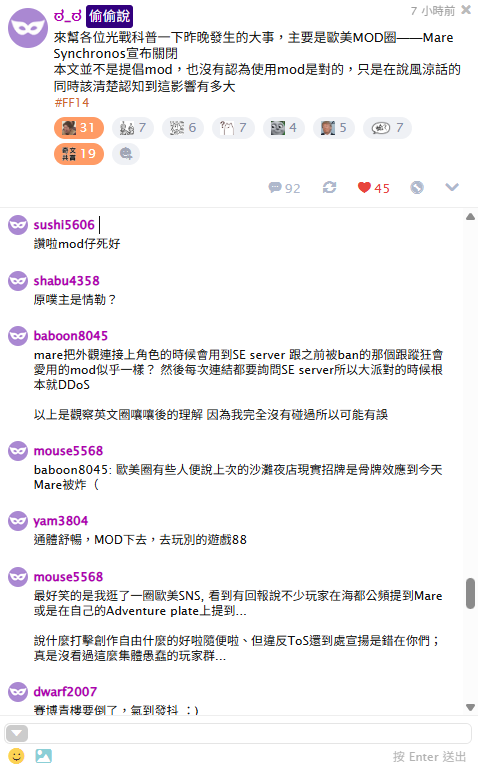
Task: Click the reply text input field
Action: (x=250, y=733)
